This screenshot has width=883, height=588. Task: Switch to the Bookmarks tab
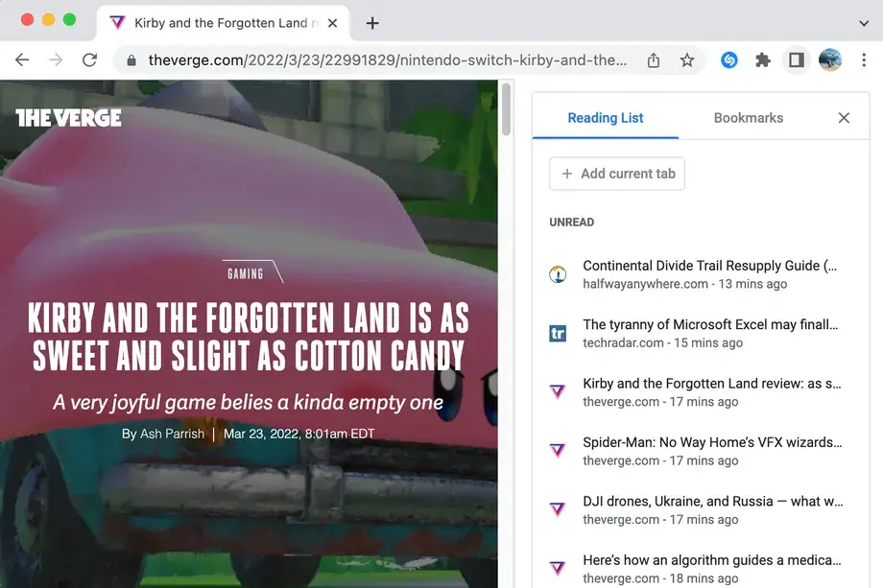[748, 118]
